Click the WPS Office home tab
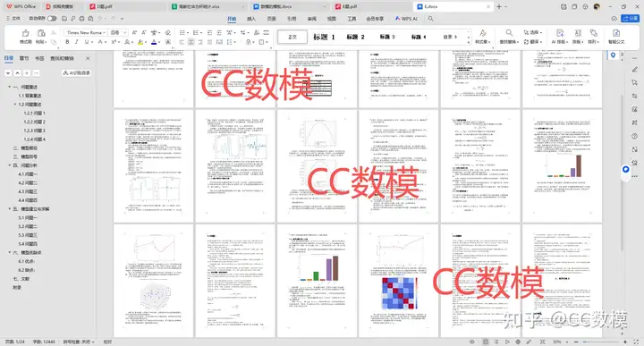 [x=21, y=6]
